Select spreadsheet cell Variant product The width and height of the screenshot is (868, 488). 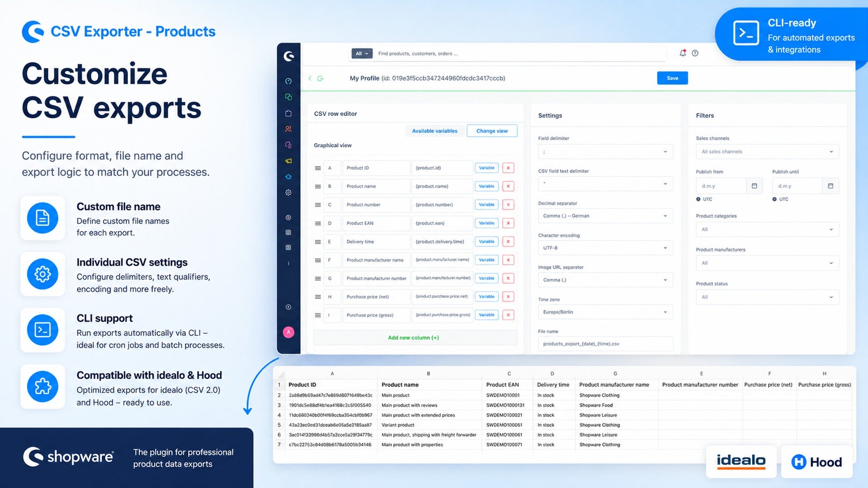pyautogui.click(x=429, y=425)
